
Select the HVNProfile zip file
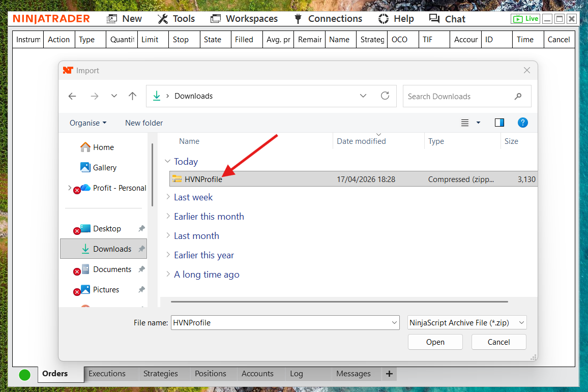[353, 179]
